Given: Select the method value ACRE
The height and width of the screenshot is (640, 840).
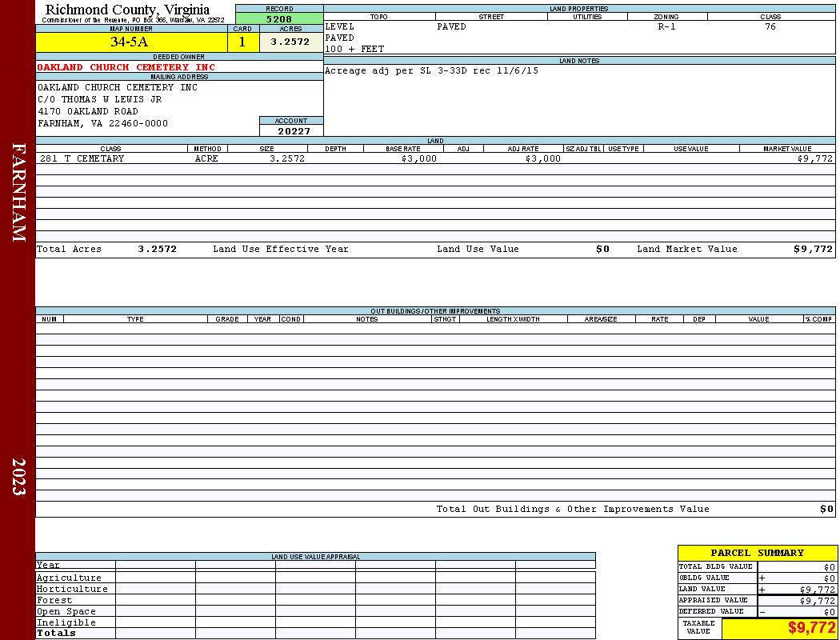Looking at the screenshot, I should point(206,158).
